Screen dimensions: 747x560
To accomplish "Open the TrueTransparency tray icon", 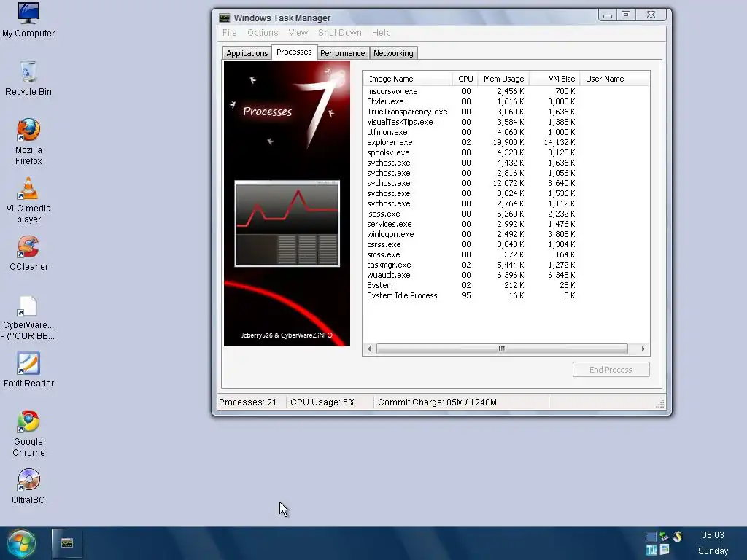I will click(x=651, y=550).
